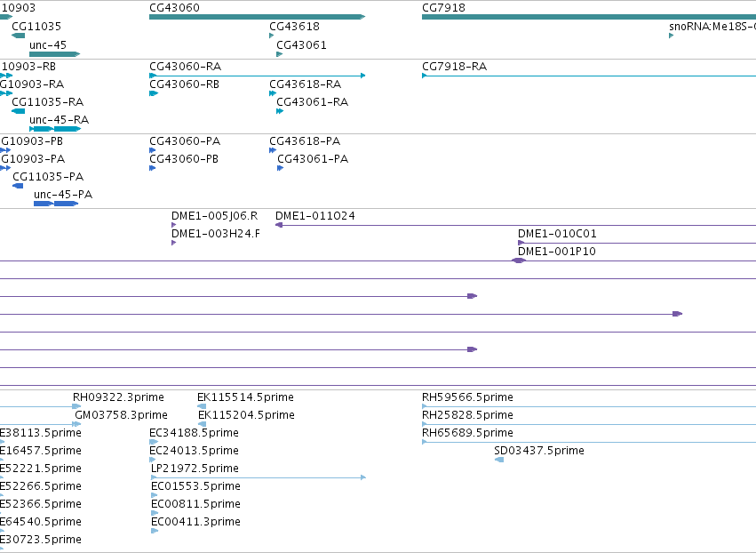Select the CG43060 gene bar

257,17
